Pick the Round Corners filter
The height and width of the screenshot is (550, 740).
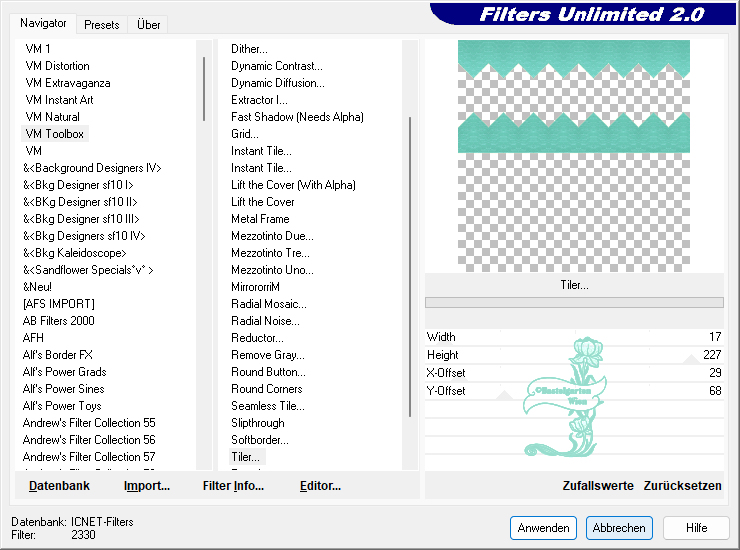pyautogui.click(x=267, y=389)
